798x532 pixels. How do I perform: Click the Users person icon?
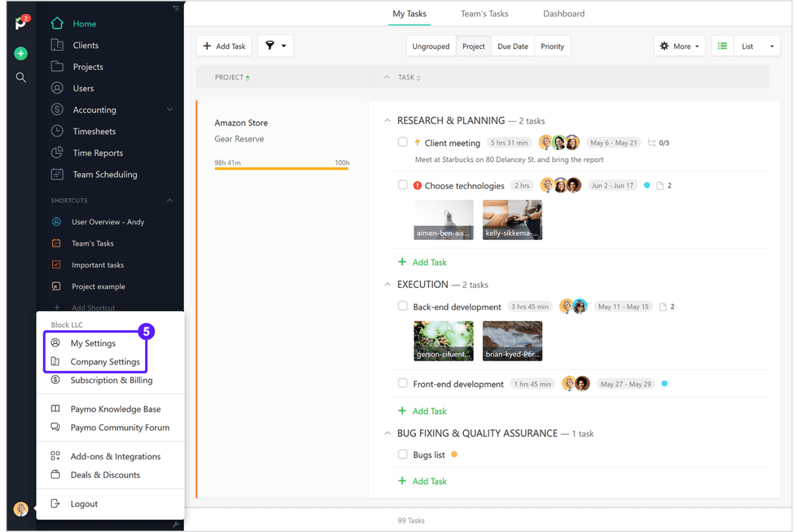click(x=57, y=88)
